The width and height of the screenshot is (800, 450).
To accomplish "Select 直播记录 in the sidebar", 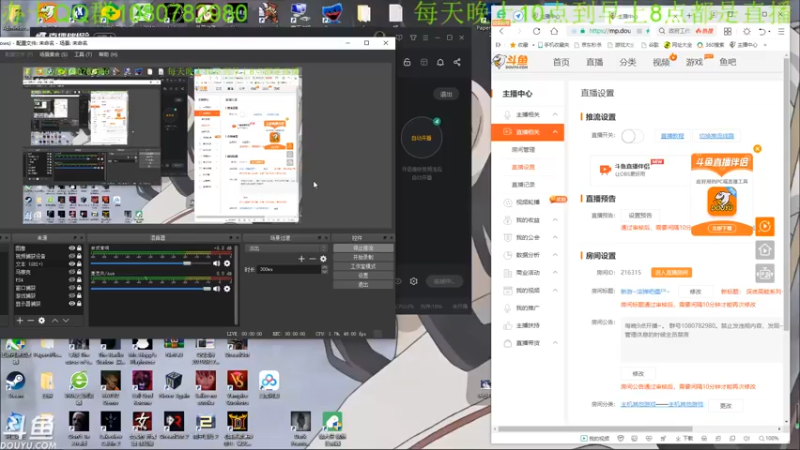I will point(523,184).
